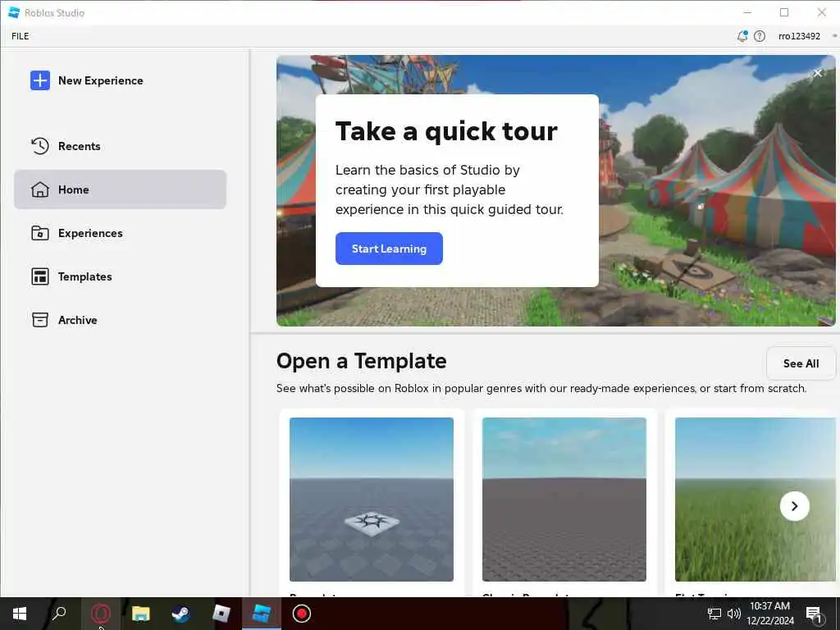840x630 pixels.
Task: Go to Experiences in the sidebar
Action: tap(120, 233)
